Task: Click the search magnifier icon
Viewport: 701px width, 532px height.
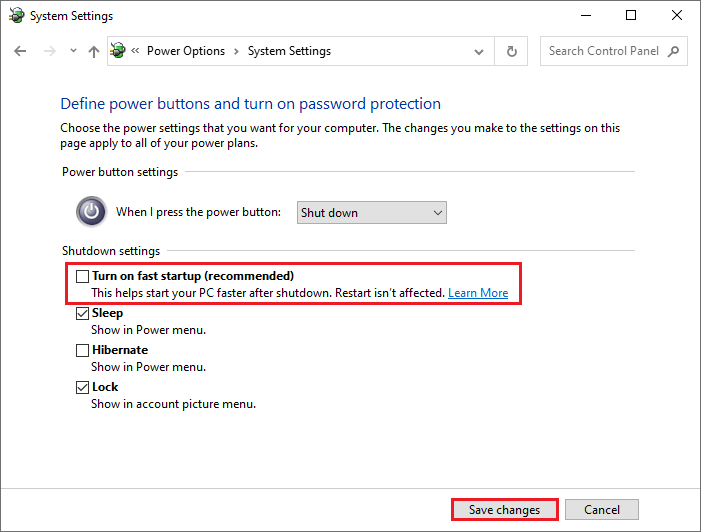Action: click(x=673, y=51)
